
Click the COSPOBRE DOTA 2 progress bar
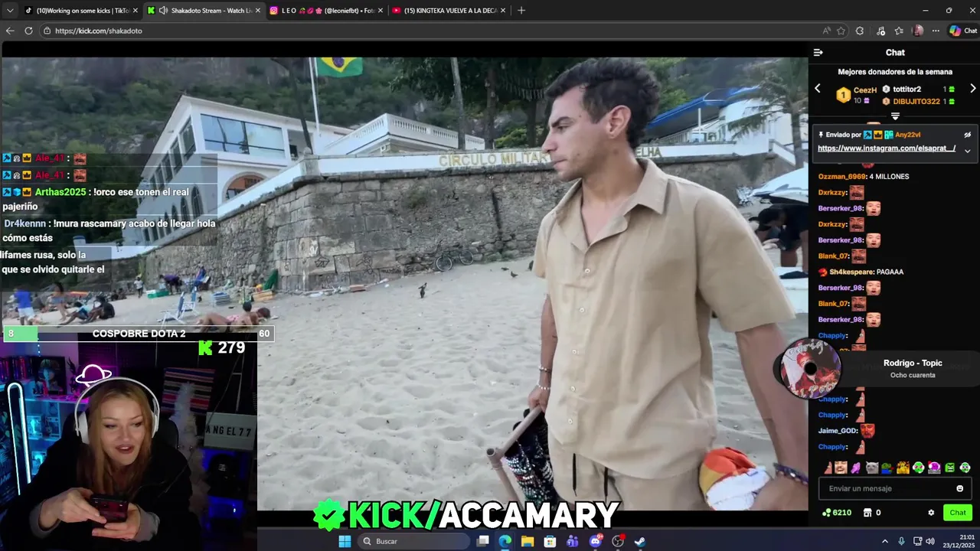[x=139, y=334]
